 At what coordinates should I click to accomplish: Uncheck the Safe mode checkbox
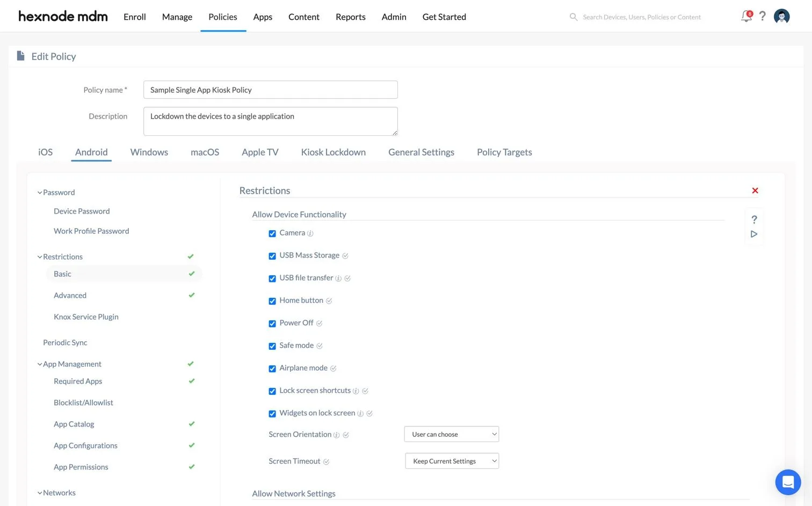coord(272,346)
